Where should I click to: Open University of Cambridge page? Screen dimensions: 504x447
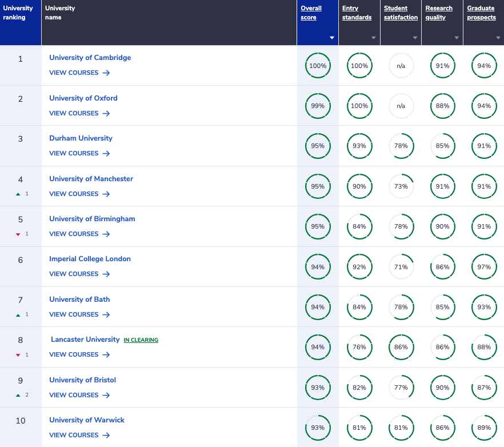(x=90, y=58)
